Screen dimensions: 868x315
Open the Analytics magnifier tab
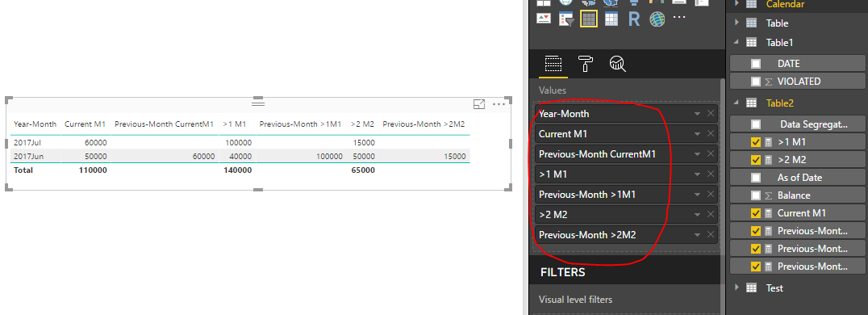coord(617,64)
